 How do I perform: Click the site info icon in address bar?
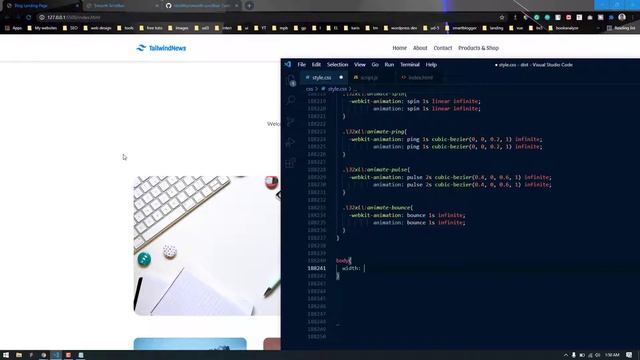pyautogui.click(x=42, y=18)
